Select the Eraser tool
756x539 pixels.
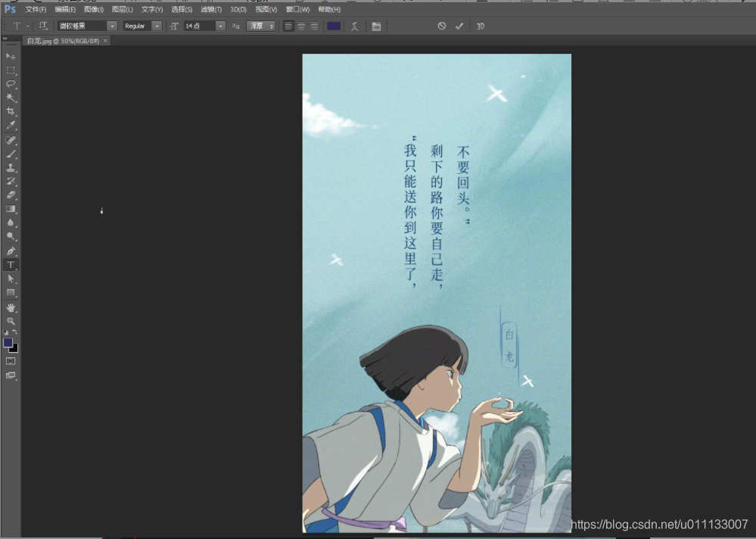coord(11,195)
